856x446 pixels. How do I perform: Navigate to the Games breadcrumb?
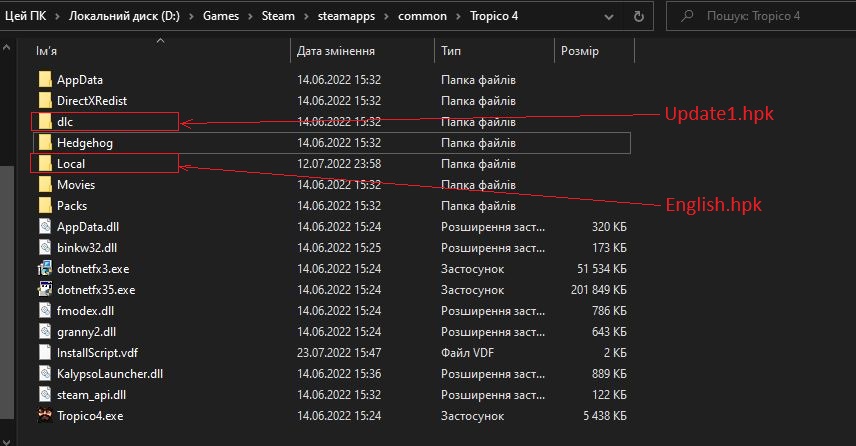click(x=221, y=16)
